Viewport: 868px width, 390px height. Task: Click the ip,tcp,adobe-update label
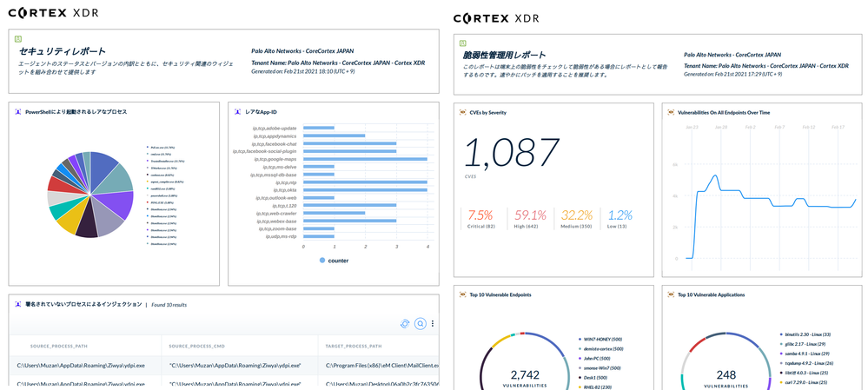click(x=275, y=128)
